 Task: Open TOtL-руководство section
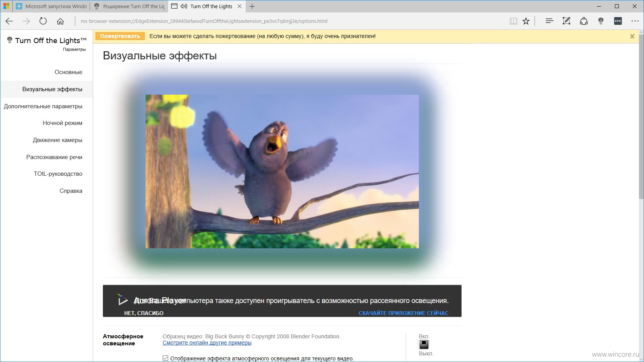click(x=58, y=174)
